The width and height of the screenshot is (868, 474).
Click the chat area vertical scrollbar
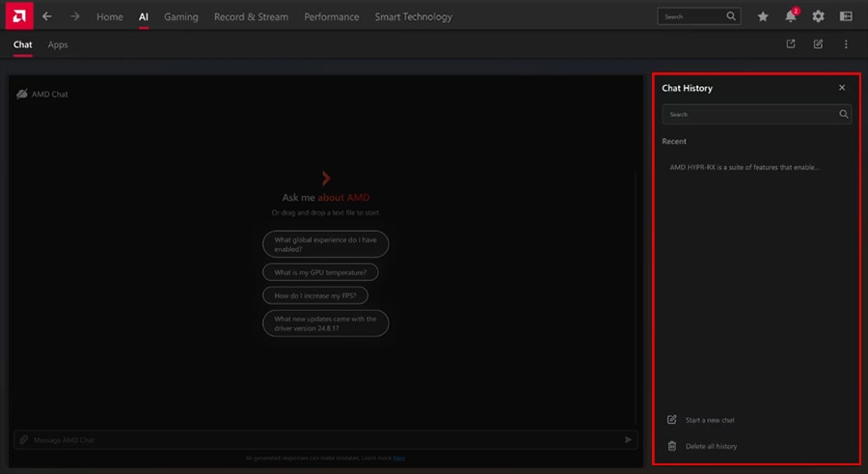coord(635,299)
